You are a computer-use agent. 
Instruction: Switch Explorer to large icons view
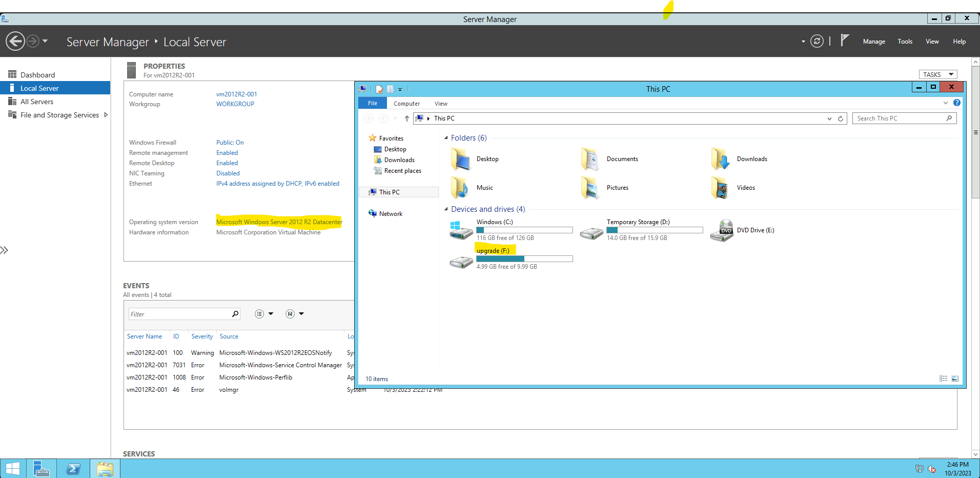click(955, 379)
